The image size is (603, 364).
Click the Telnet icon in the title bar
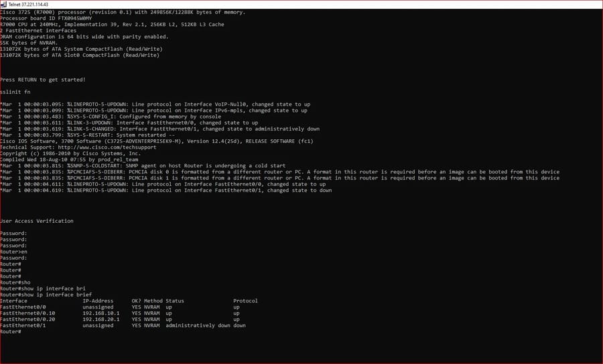[3, 4]
